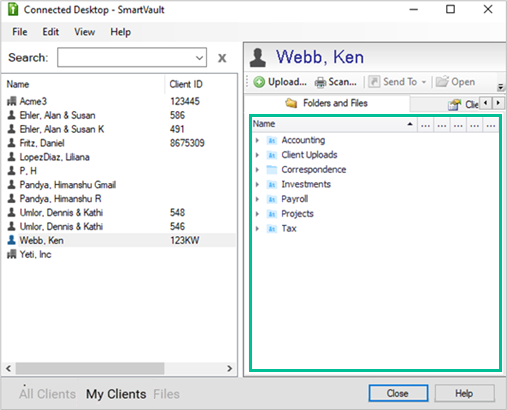Click the Scan... toolbar button
This screenshot has width=507, height=410.
click(x=336, y=82)
